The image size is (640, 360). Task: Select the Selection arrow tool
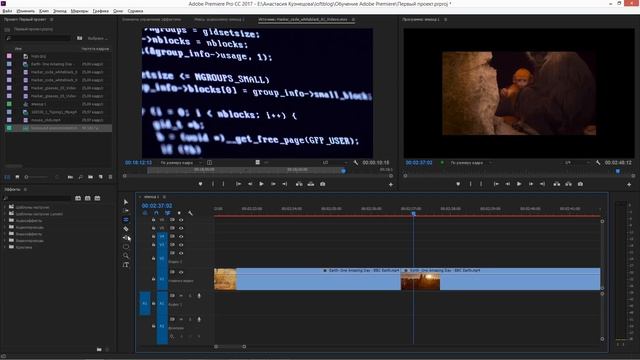click(x=126, y=202)
